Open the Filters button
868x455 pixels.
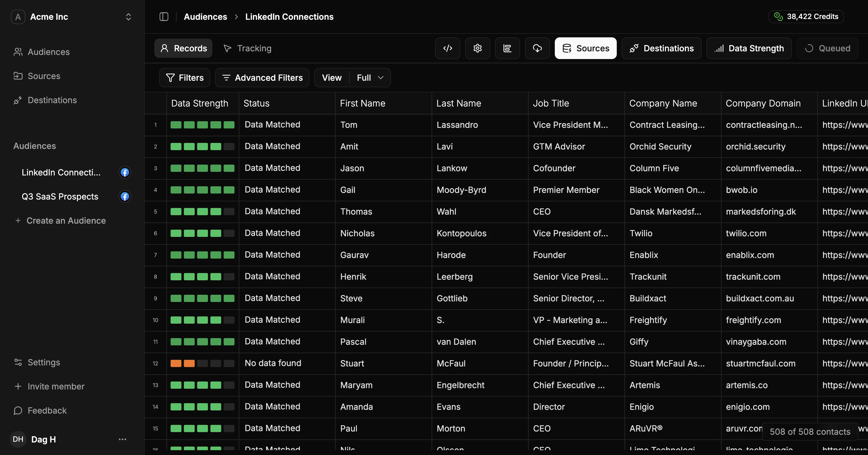point(185,78)
